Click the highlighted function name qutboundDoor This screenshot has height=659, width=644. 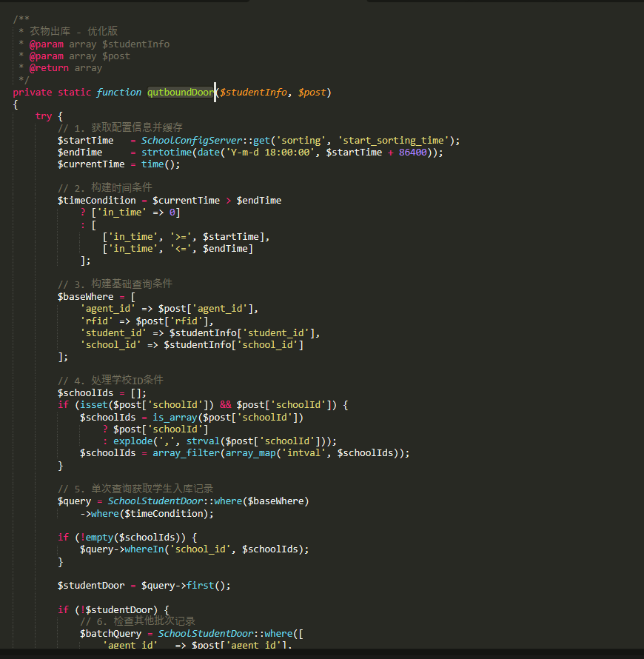[x=181, y=92]
